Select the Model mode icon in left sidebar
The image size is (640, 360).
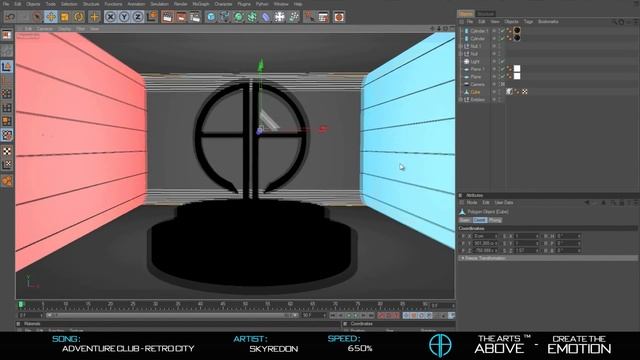tap(7, 67)
